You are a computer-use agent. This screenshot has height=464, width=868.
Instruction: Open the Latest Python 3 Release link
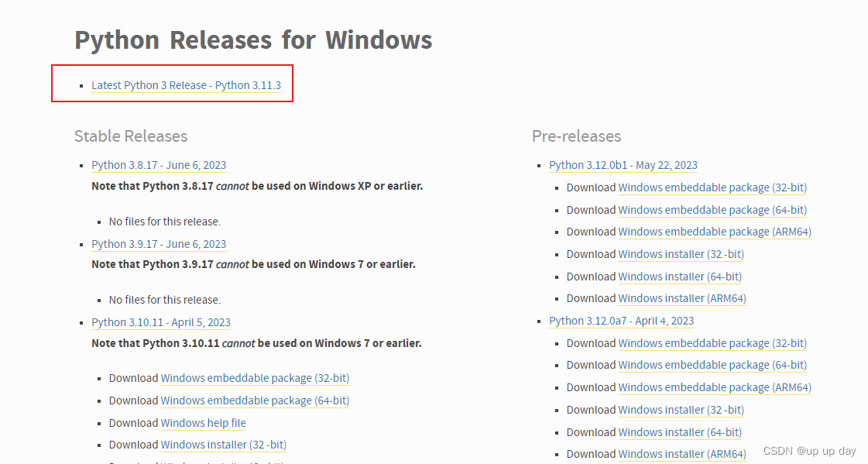tap(187, 85)
